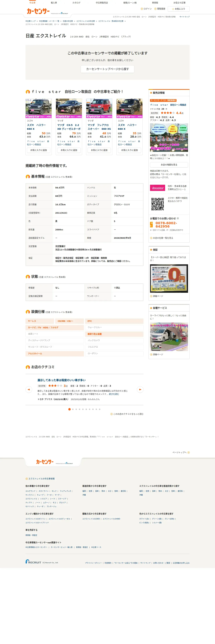Click the RECRUIT produced-by logo in header
Screen dimensions: 215x644
coord(65,13)
